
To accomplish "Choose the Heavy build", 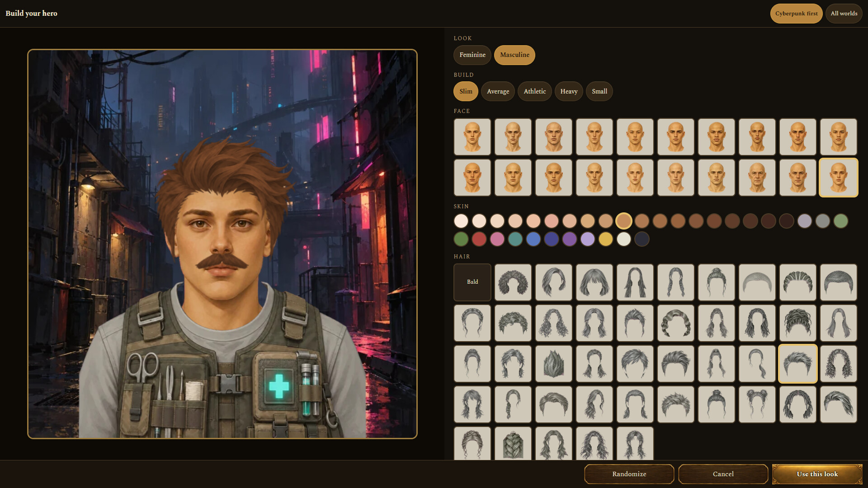I will point(569,91).
